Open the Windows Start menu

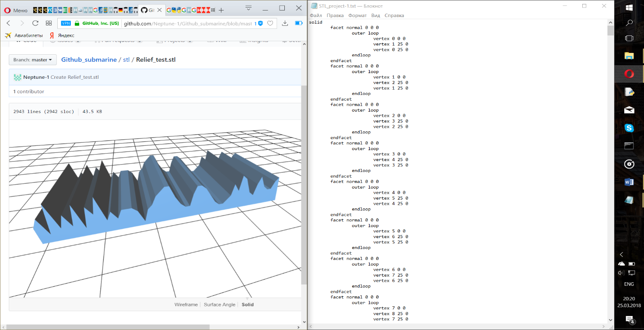click(x=629, y=7)
